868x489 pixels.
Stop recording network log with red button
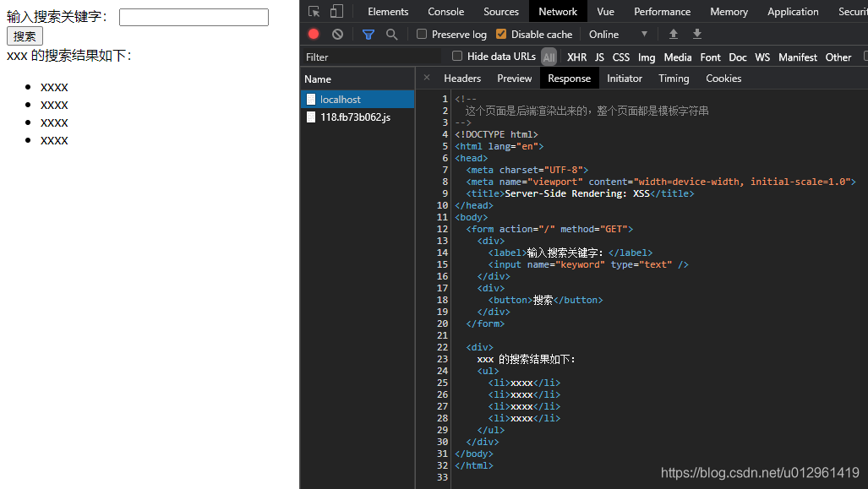pyautogui.click(x=314, y=35)
